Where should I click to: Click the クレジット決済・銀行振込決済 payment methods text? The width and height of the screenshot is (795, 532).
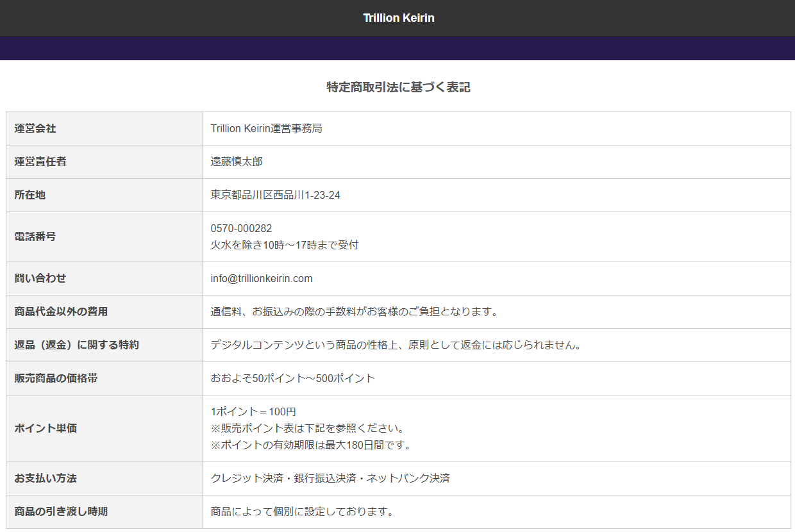click(330, 478)
